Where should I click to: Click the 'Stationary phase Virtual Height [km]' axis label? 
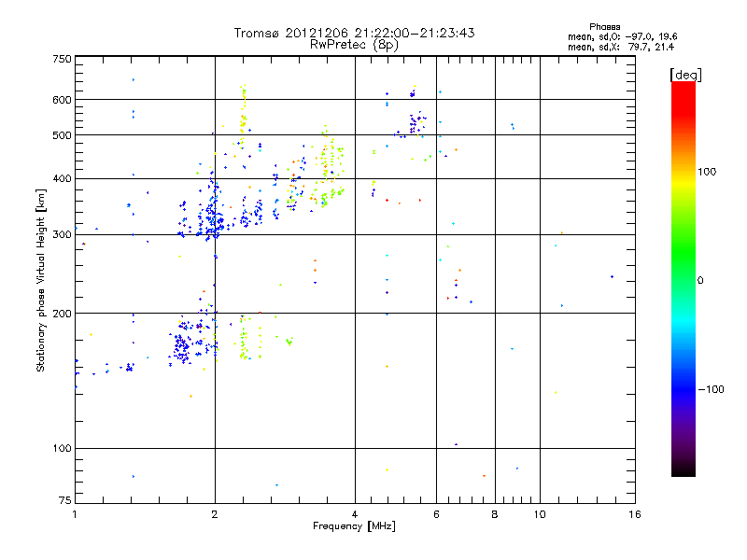[41, 280]
